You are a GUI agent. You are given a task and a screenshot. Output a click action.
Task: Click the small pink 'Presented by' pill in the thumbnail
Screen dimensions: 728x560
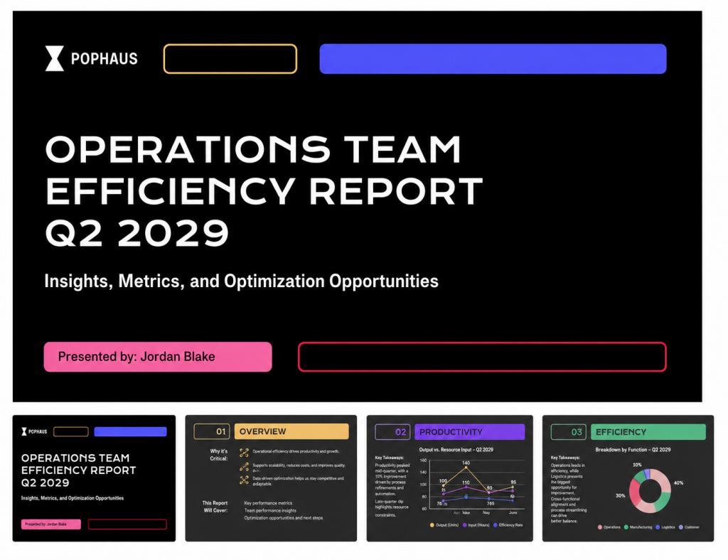[x=51, y=524]
